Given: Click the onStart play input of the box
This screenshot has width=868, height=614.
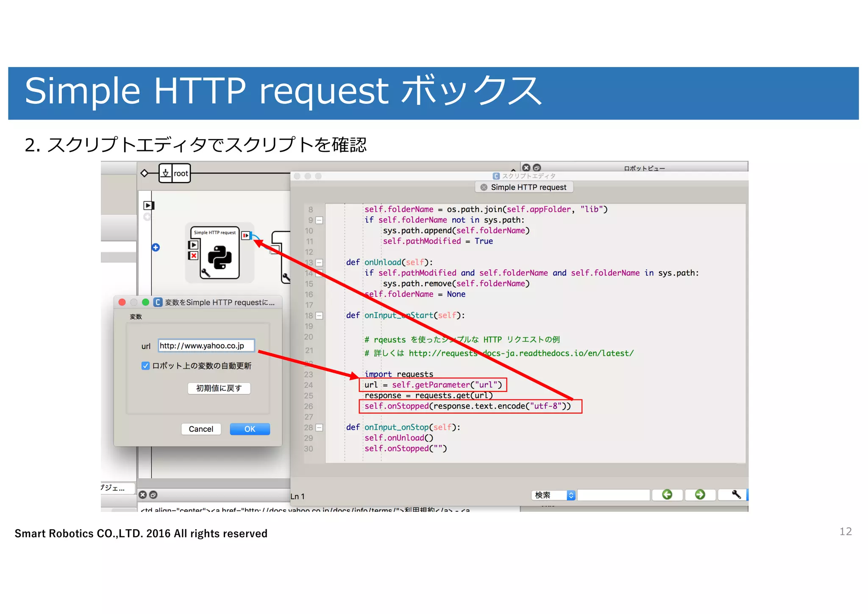Looking at the screenshot, I should tap(193, 245).
